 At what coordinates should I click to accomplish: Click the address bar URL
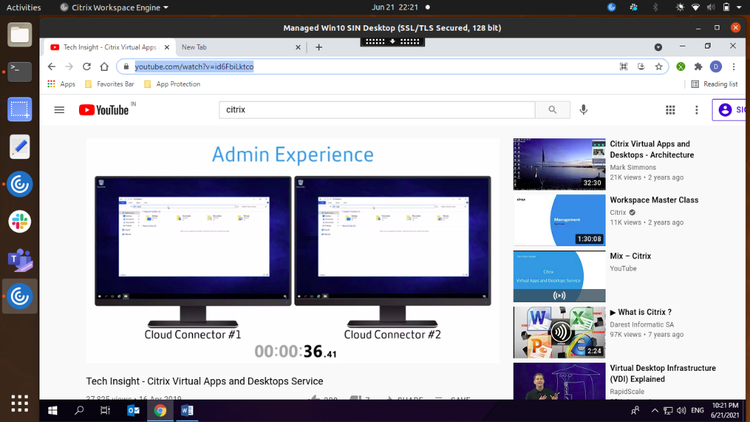[x=194, y=67]
